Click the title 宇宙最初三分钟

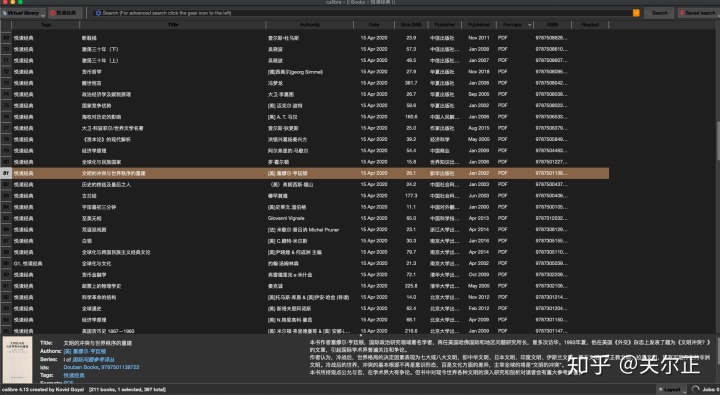coord(99,207)
